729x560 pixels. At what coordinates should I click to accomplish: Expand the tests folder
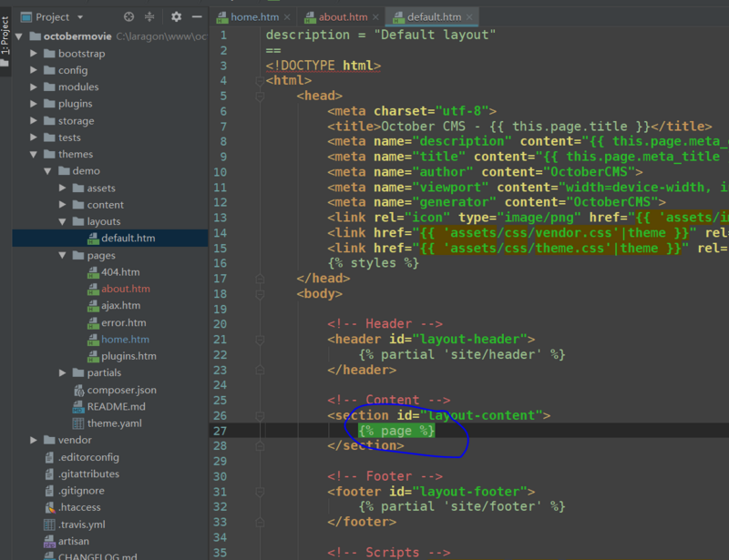click(x=34, y=137)
